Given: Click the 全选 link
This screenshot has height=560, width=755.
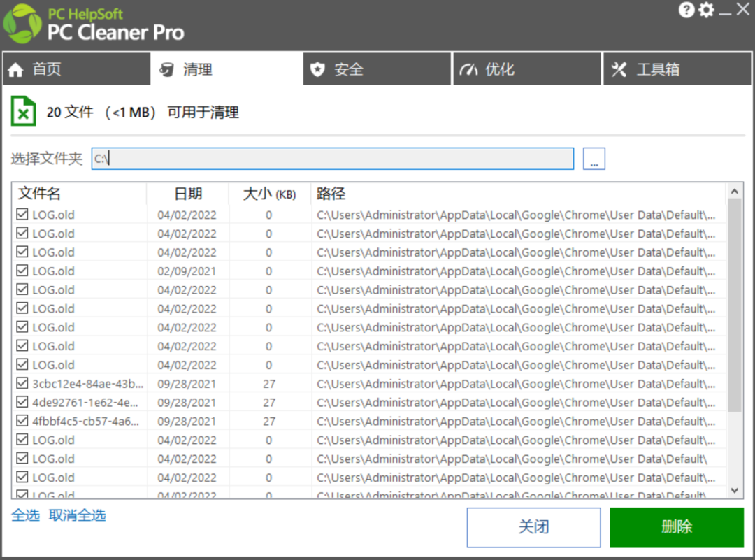Looking at the screenshot, I should 26,515.
